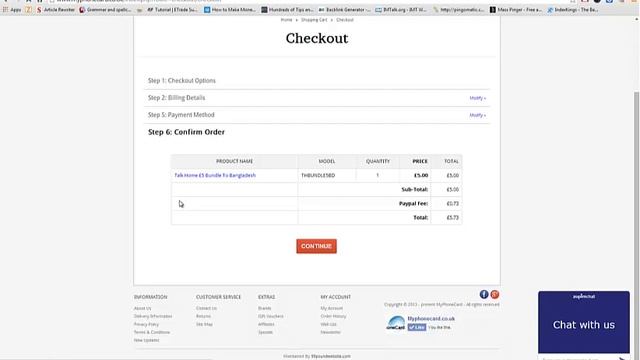Open the Chat with us widget
640x360 pixels.
click(x=584, y=322)
